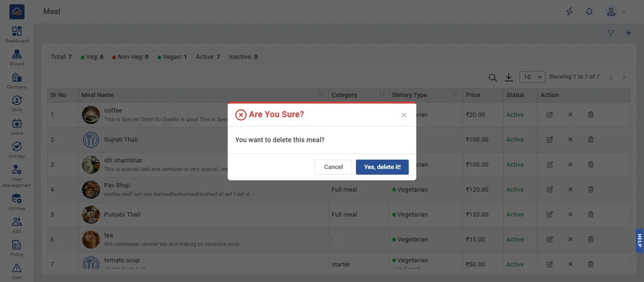This screenshot has width=644, height=282.
Task: Open Alert sidebar item
Action: (x=17, y=272)
